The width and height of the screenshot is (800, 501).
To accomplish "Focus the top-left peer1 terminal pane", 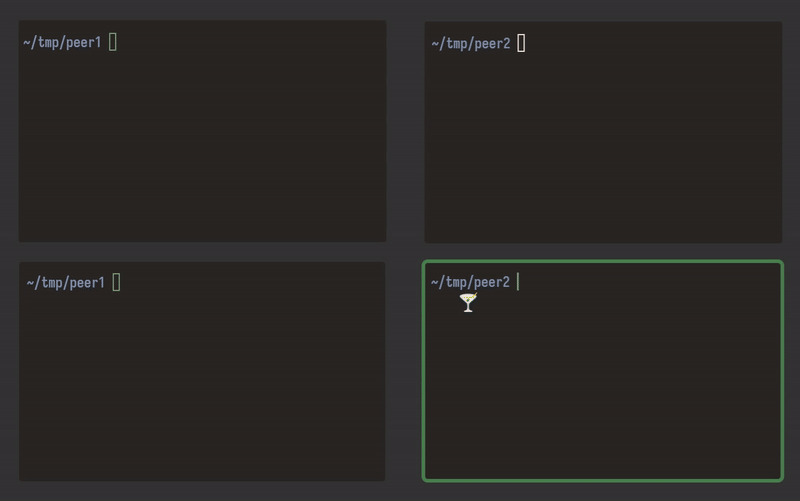I will click(x=203, y=131).
